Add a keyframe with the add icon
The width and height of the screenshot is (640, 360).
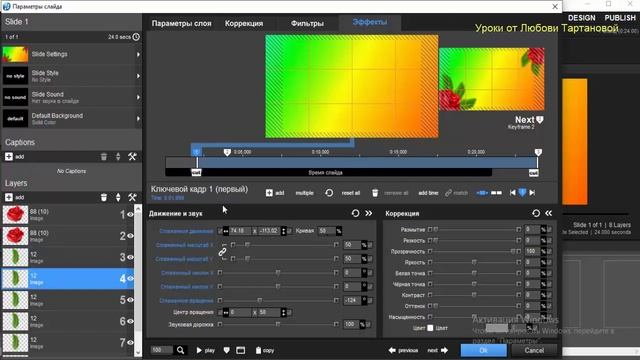pyautogui.click(x=269, y=193)
